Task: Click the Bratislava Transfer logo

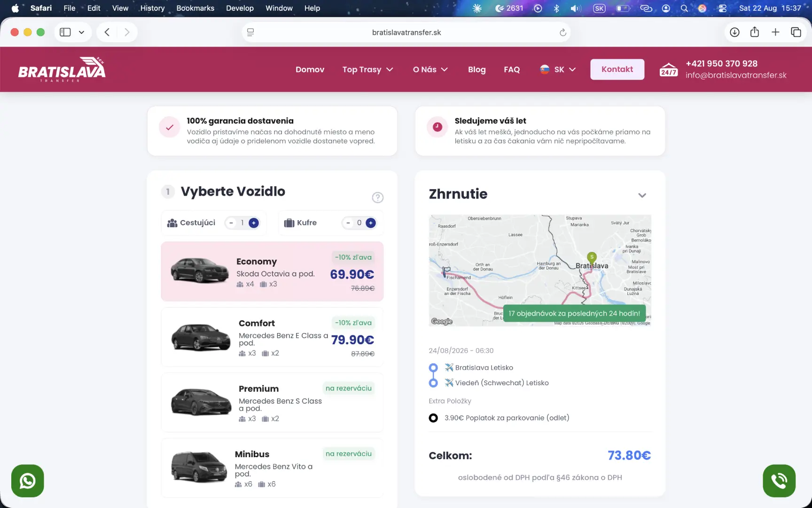Action: [x=62, y=69]
